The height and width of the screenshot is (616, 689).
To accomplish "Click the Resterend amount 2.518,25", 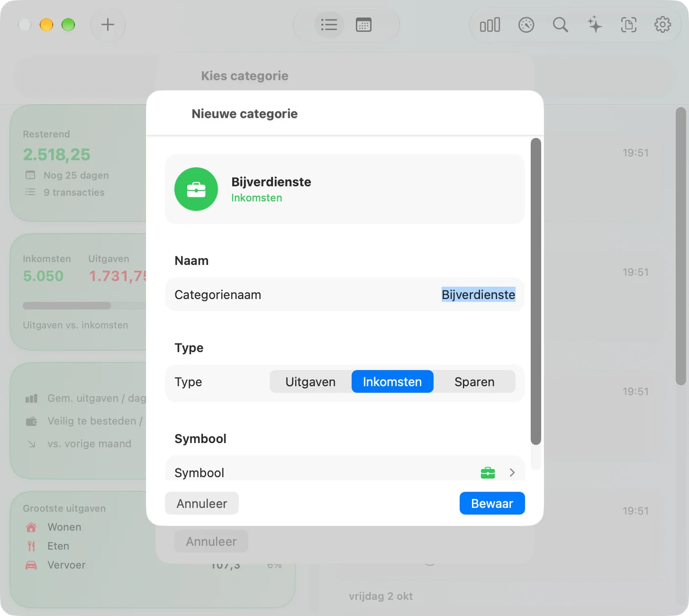I will 57,154.
